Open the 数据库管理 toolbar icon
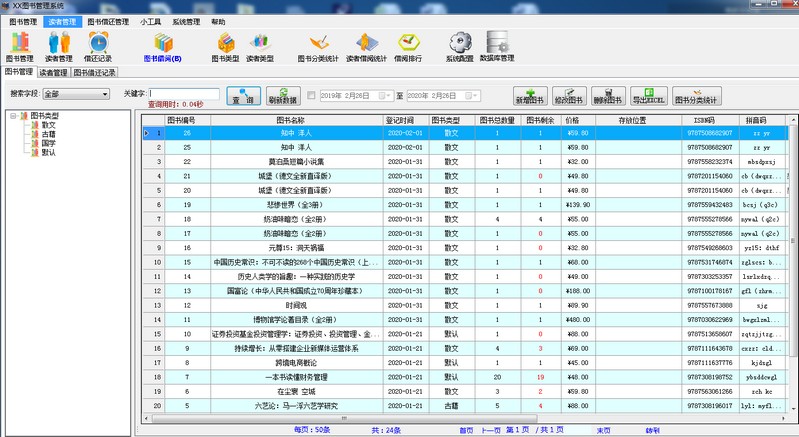This screenshot has width=799, height=437. click(x=497, y=46)
